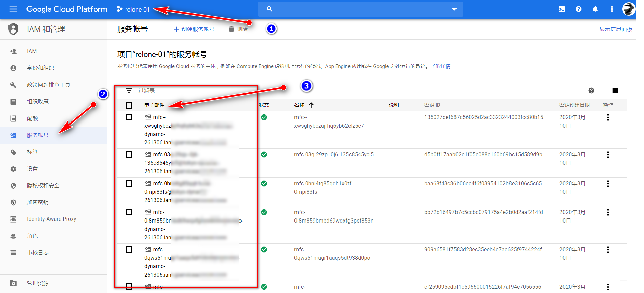Open 加密密钥 sidebar item
644x293 pixels.
54,202
